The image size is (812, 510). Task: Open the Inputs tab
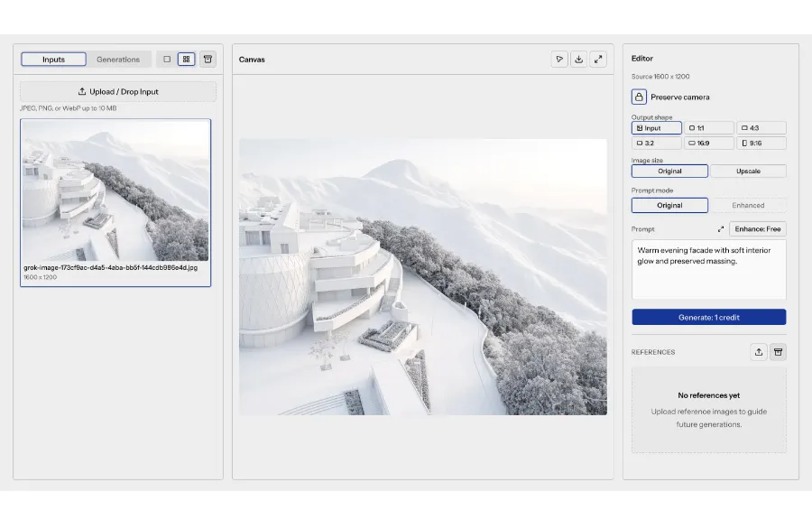[x=53, y=59]
